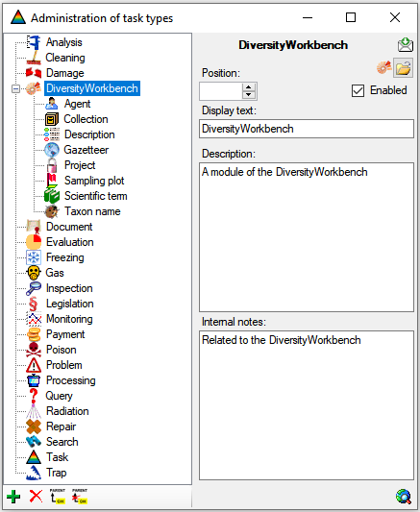Select the Monitoring tree item

(69, 319)
